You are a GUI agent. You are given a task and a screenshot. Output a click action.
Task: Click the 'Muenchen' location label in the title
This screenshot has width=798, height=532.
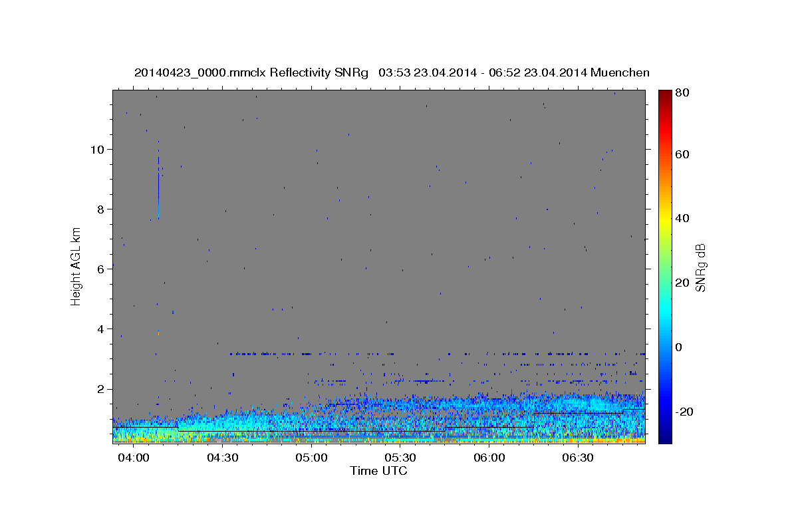click(618, 72)
